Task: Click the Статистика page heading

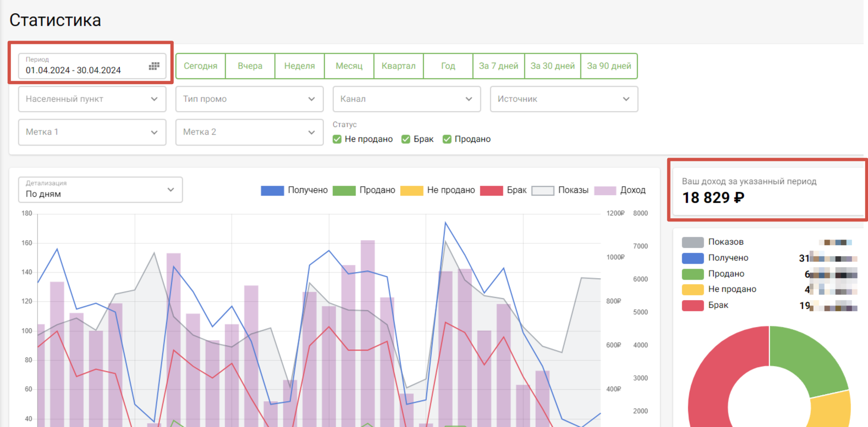Action: click(x=55, y=20)
